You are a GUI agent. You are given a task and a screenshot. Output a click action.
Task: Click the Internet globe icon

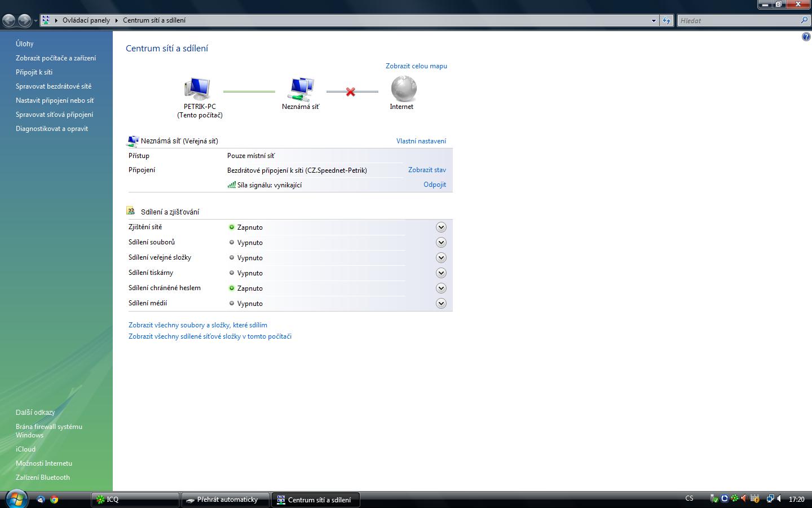pyautogui.click(x=404, y=89)
